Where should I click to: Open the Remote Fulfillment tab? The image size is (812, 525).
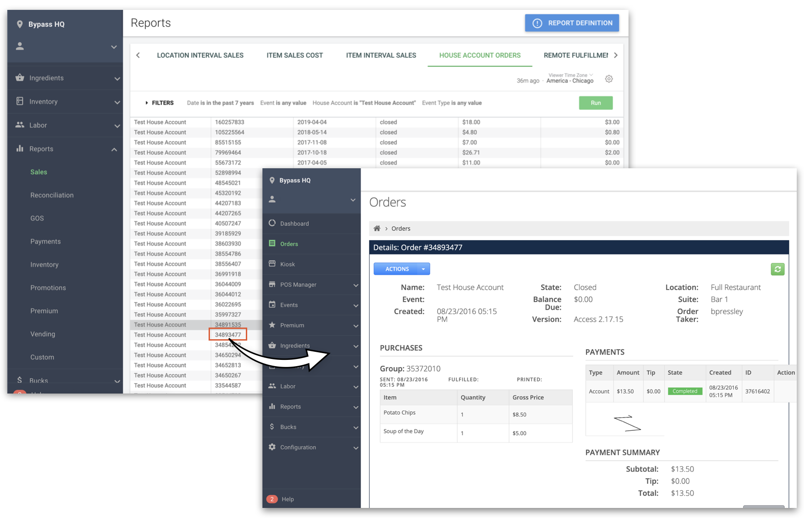click(576, 55)
